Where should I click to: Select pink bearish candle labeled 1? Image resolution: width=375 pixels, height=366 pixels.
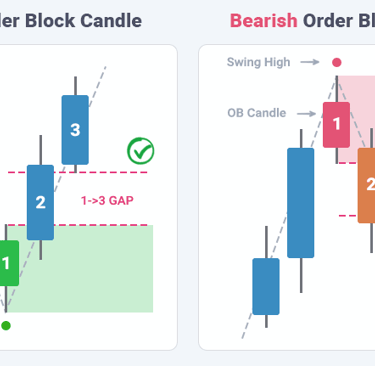point(336,125)
